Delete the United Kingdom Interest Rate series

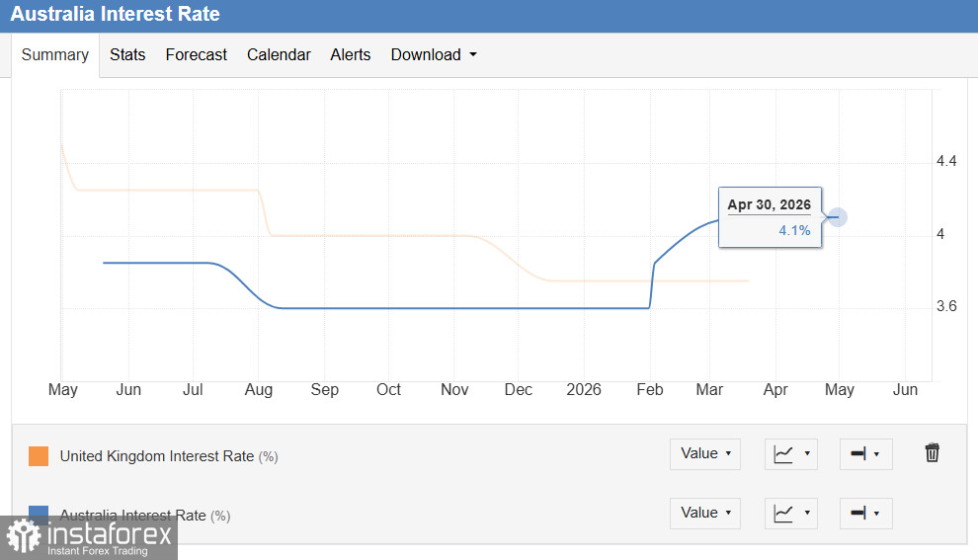coord(932,453)
